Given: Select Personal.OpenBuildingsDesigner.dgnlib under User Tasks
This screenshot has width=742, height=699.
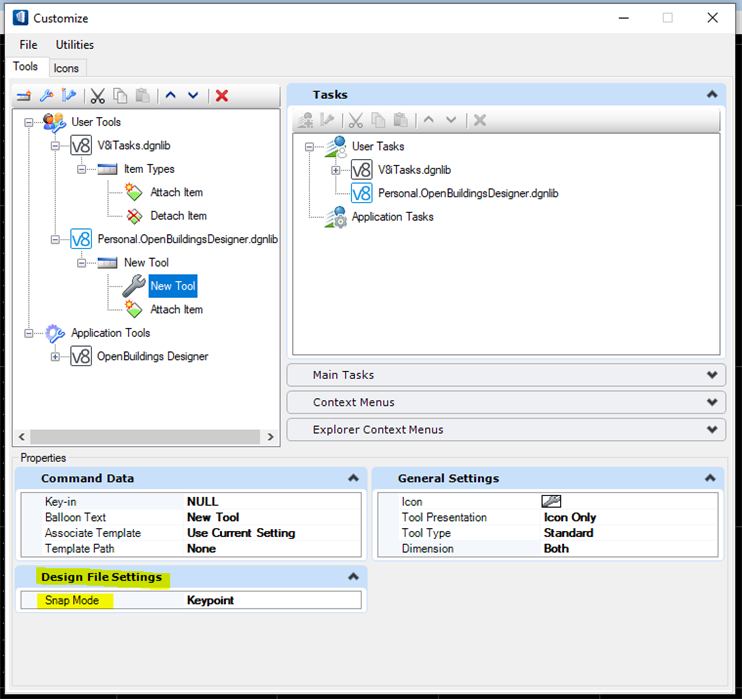Looking at the screenshot, I should coord(468,194).
